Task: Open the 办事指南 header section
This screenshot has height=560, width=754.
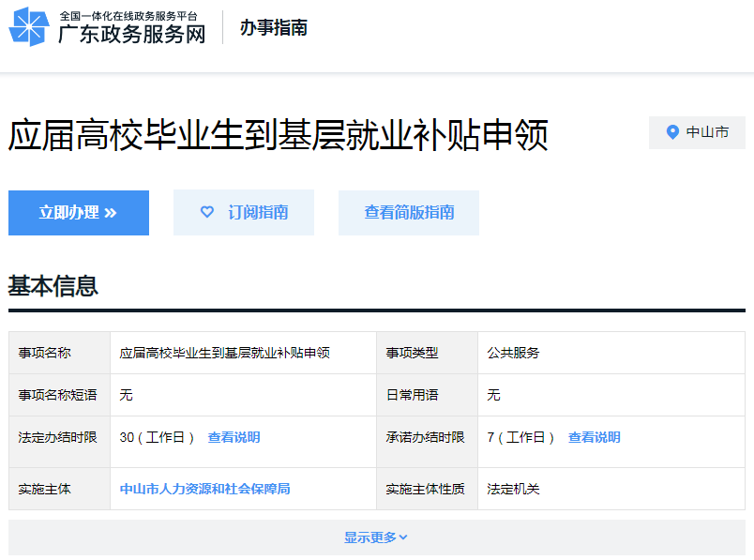Action: (x=274, y=27)
